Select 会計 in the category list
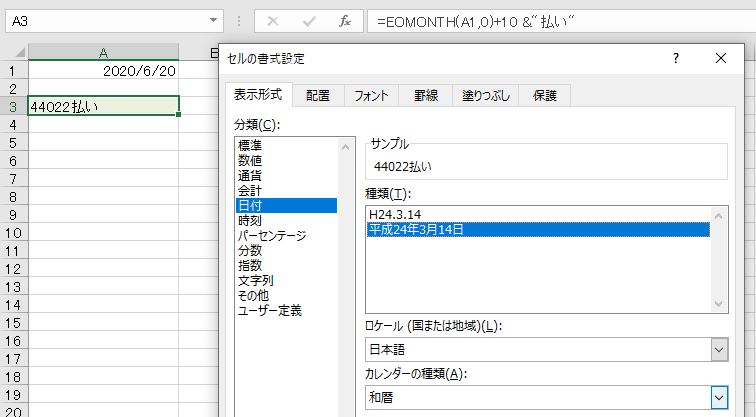This screenshot has width=756, height=417. click(x=286, y=190)
